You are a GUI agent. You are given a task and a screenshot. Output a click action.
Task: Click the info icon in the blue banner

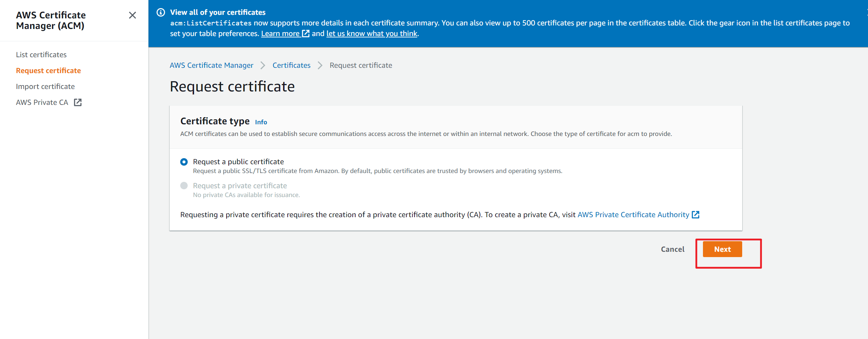click(161, 12)
